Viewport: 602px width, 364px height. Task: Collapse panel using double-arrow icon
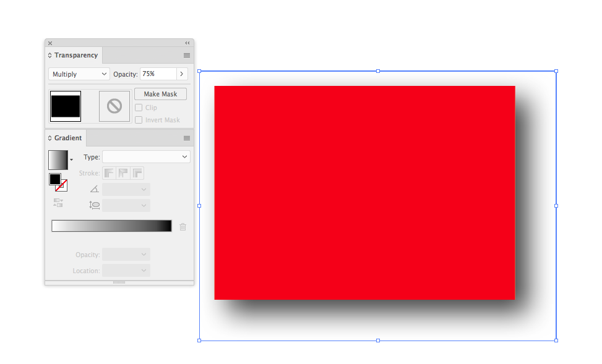[187, 43]
